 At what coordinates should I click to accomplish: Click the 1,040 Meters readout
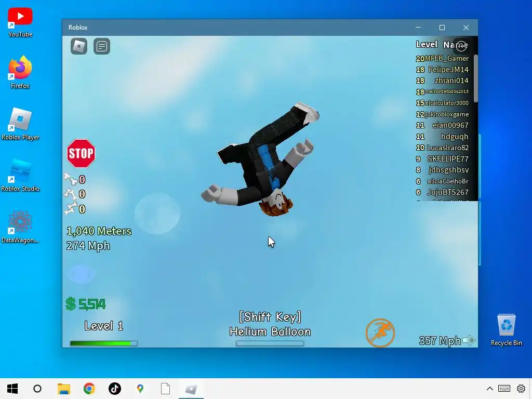pos(99,231)
